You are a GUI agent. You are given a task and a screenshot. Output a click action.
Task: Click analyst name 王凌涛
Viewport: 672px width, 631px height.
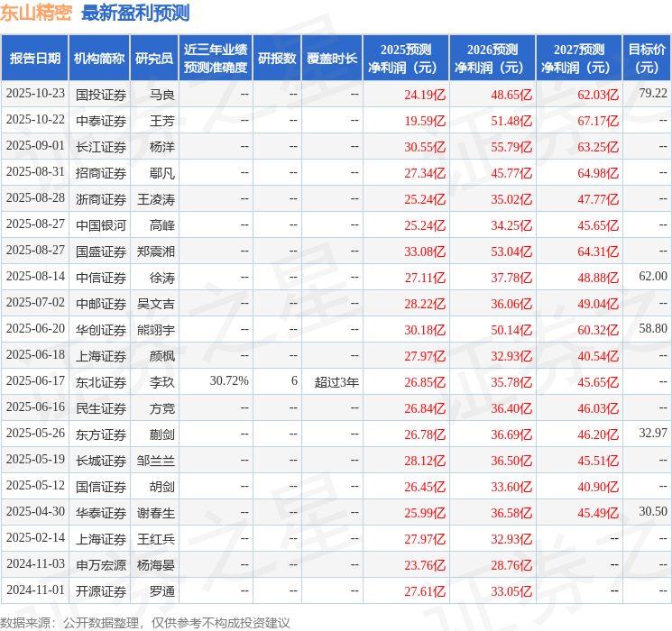point(156,199)
